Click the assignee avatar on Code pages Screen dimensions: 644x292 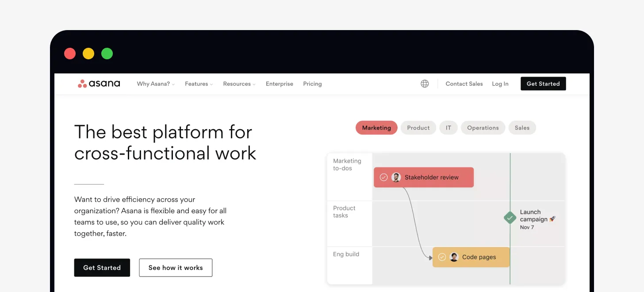454,257
